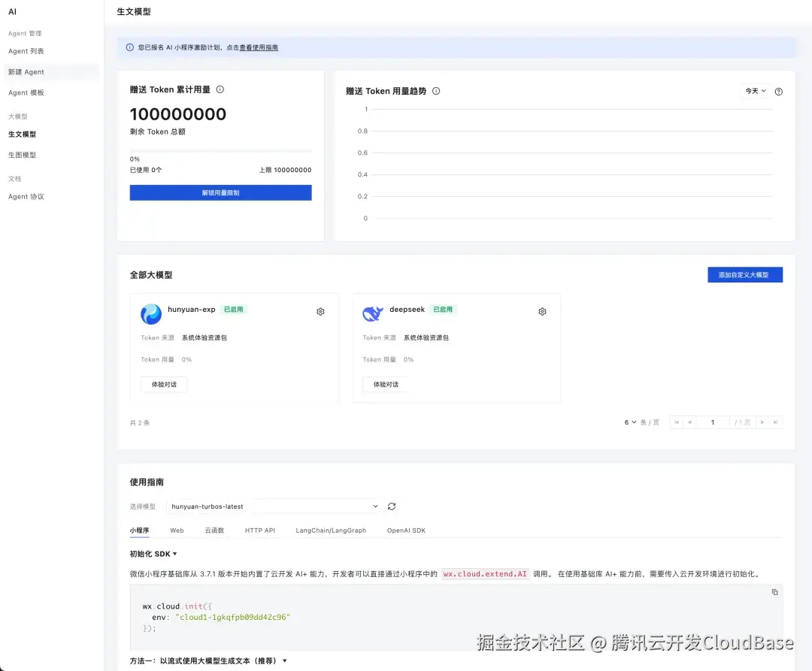Viewport: 812px width, 671px height.
Task: Go to next page in model list pagination
Action: 761,422
